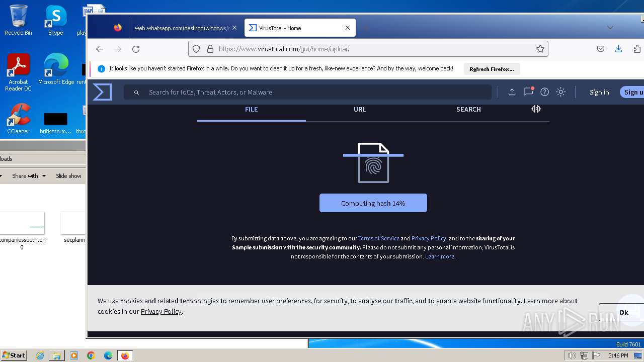Click the Firefox logo in the tab bar

[118, 28]
